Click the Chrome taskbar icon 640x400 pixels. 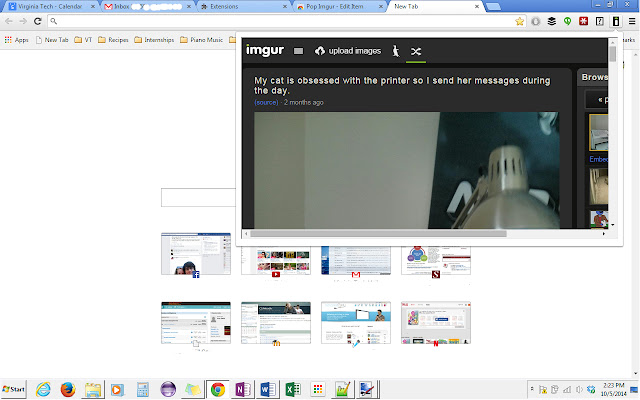218,389
